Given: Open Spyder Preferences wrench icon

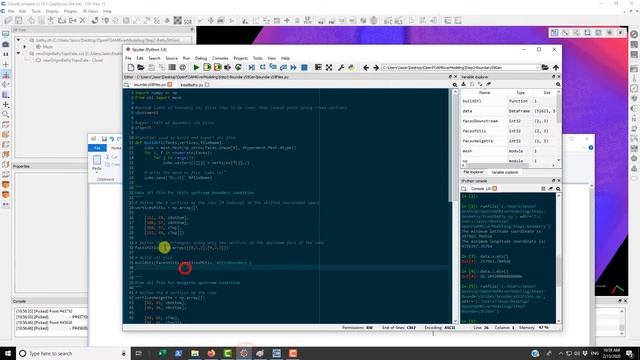Looking at the screenshot, I should (341, 67).
